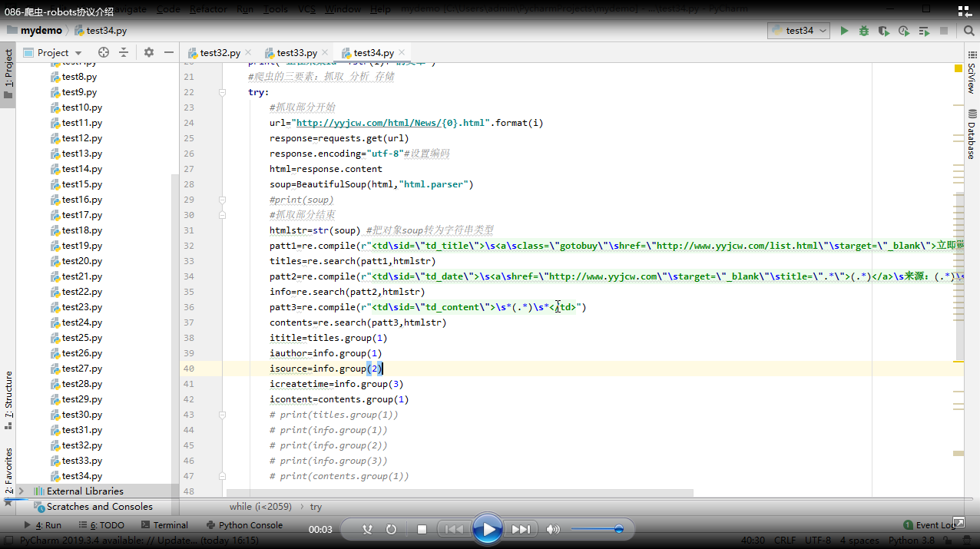This screenshot has width=980, height=549.
Task: Change UTF-8 file encoding in status bar
Action: 818,541
